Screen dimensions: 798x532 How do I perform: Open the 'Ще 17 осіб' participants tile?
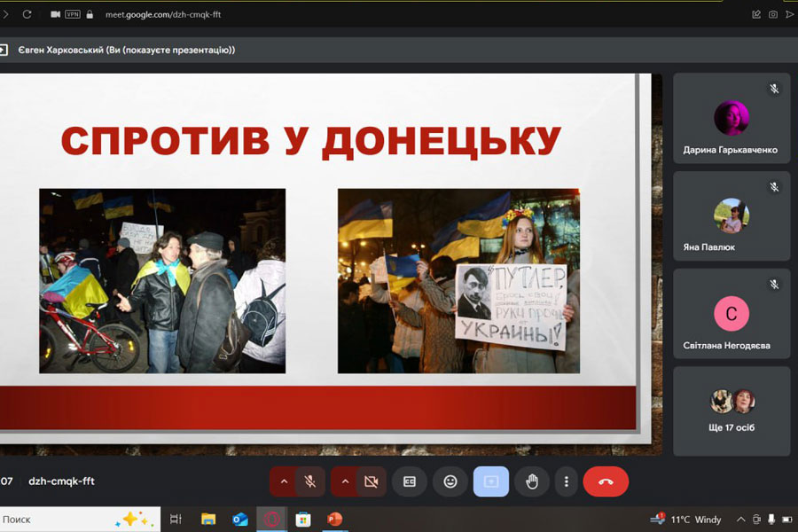pos(731,411)
